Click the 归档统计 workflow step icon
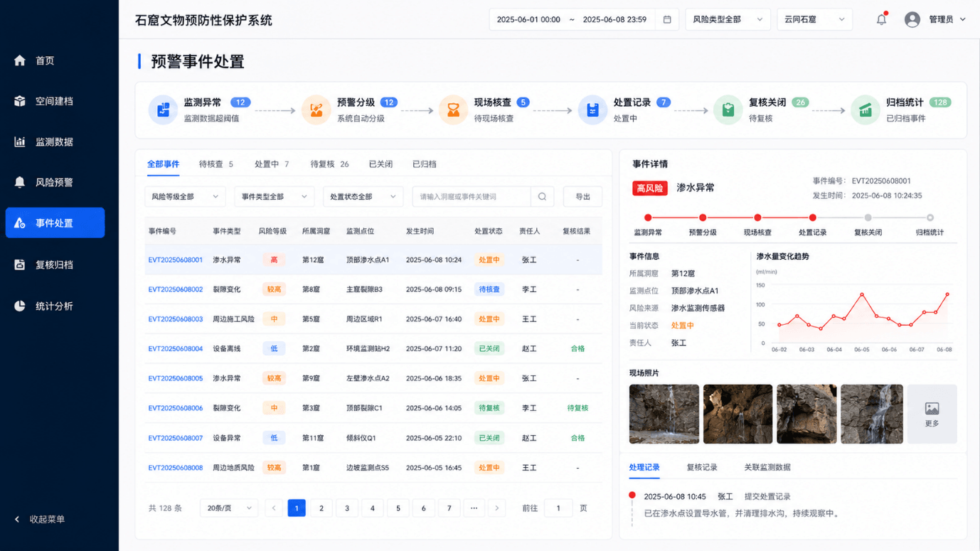980x551 pixels. point(865,110)
